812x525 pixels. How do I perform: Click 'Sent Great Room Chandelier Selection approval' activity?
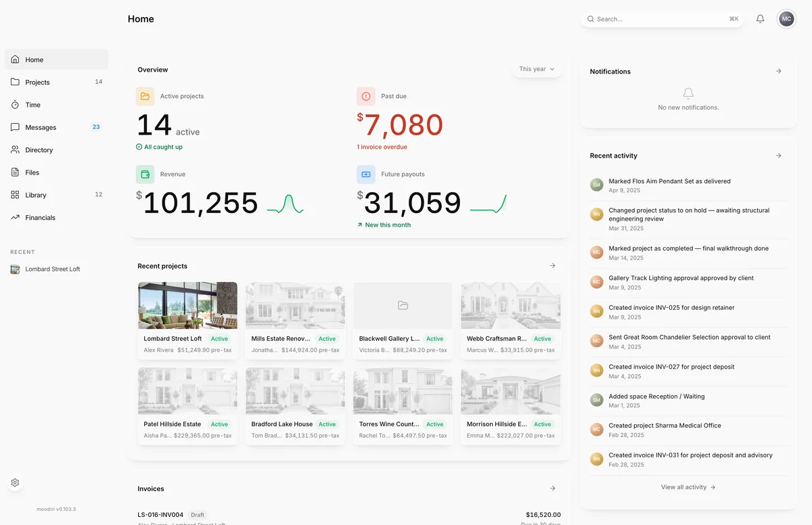pyautogui.click(x=690, y=337)
